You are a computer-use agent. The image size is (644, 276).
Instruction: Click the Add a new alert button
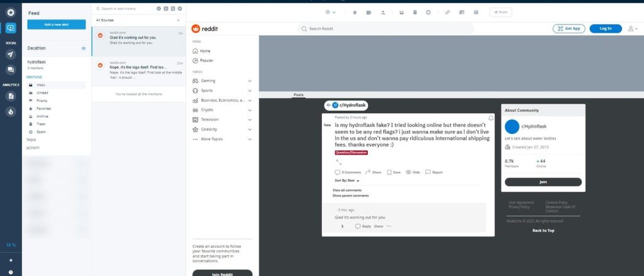pos(56,25)
